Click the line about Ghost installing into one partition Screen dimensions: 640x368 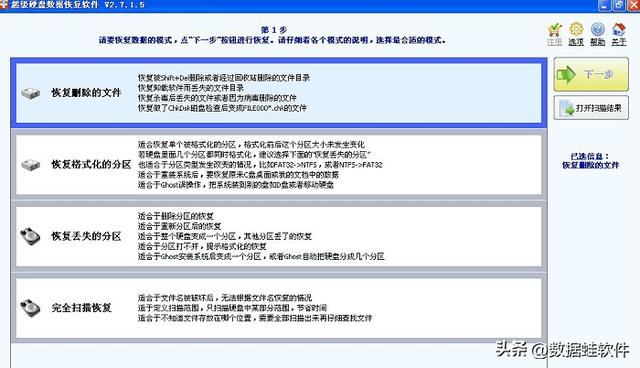point(261,257)
